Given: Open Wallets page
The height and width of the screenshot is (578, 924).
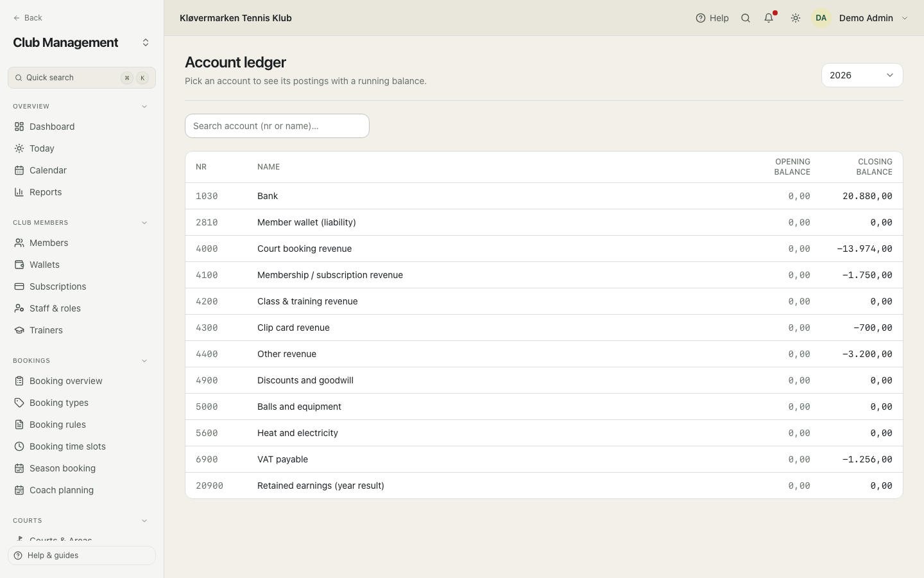Looking at the screenshot, I should 81,265.
